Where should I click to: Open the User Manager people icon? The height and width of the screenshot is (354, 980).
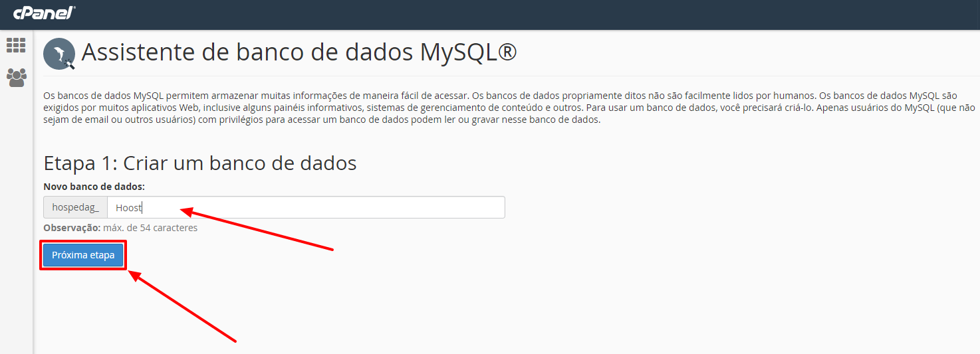16,78
